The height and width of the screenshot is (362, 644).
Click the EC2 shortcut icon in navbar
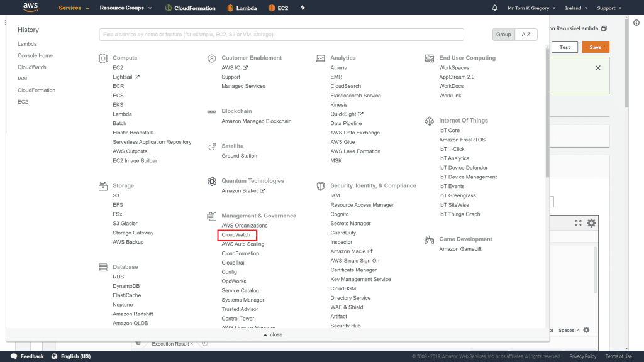tap(272, 8)
